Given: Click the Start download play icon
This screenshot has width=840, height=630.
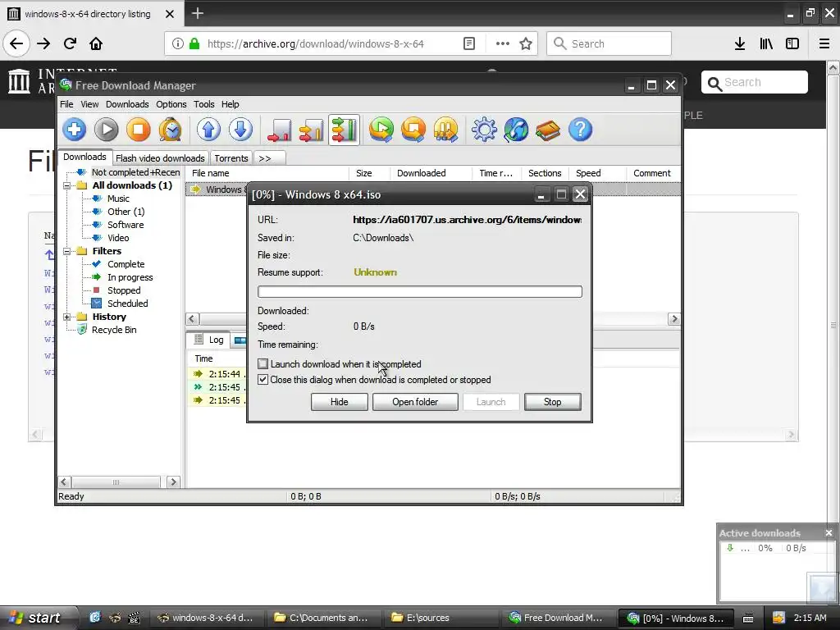Looking at the screenshot, I should (x=106, y=130).
